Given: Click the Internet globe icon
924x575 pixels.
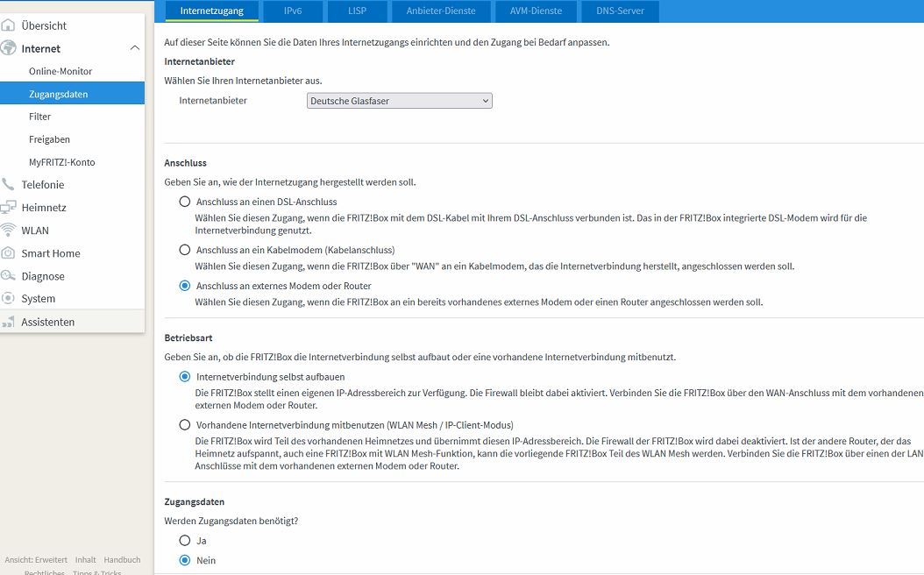Looking at the screenshot, I should pyautogui.click(x=8, y=48).
